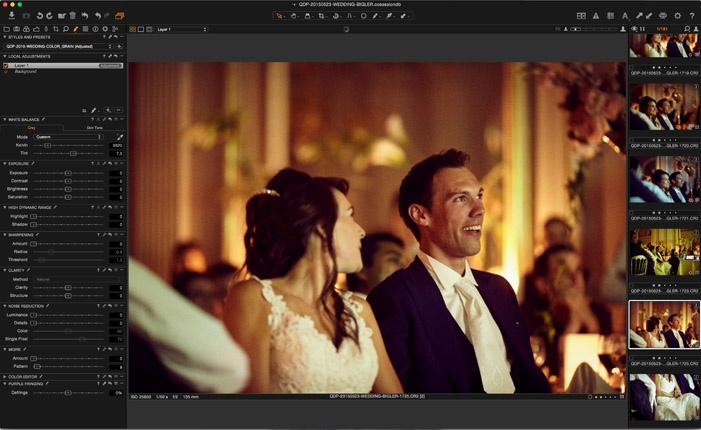Select multi-view grid viewer mode

(x=133, y=30)
